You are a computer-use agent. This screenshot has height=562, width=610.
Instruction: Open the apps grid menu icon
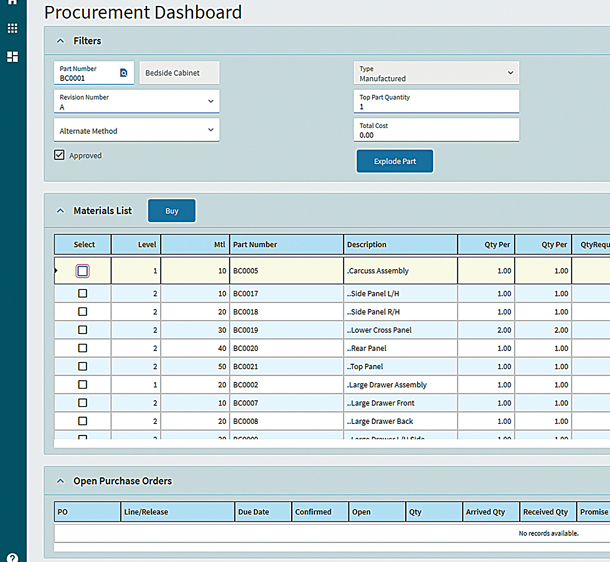tap(13, 29)
